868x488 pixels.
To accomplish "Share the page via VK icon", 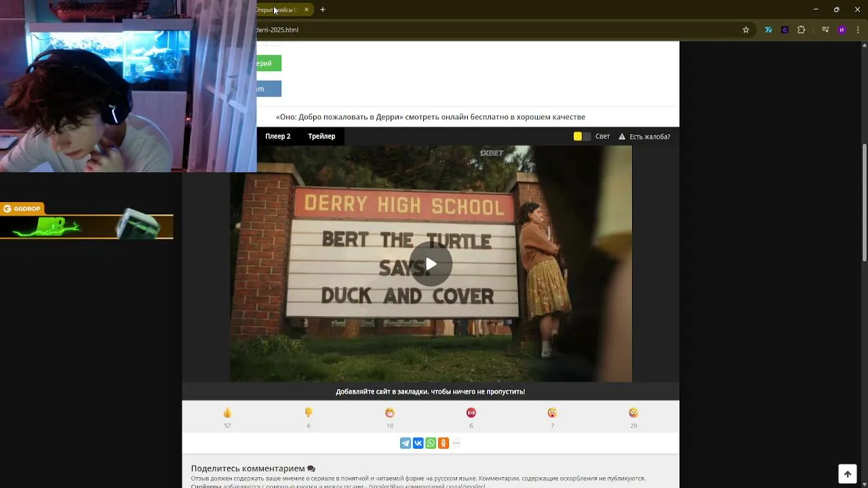I will point(418,443).
